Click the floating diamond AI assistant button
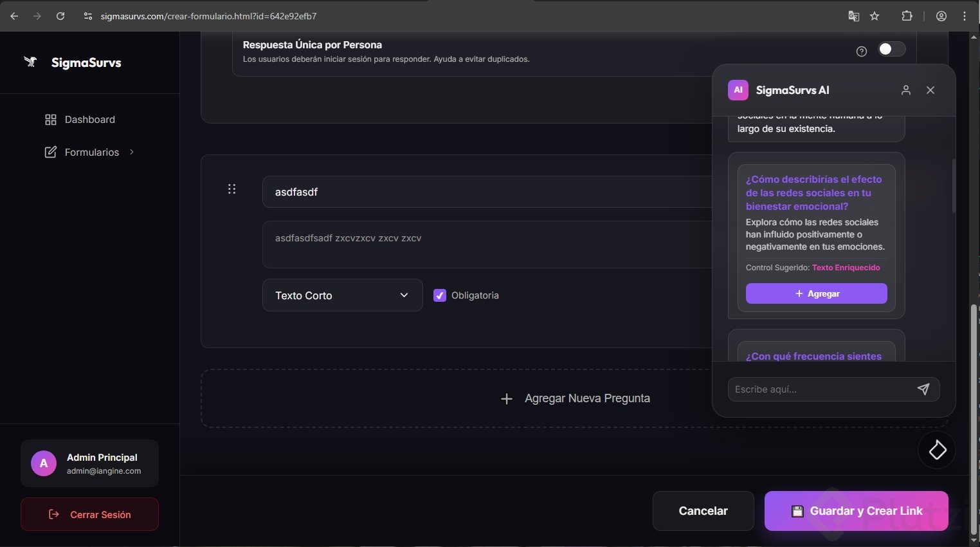This screenshot has height=547, width=980. [937, 450]
